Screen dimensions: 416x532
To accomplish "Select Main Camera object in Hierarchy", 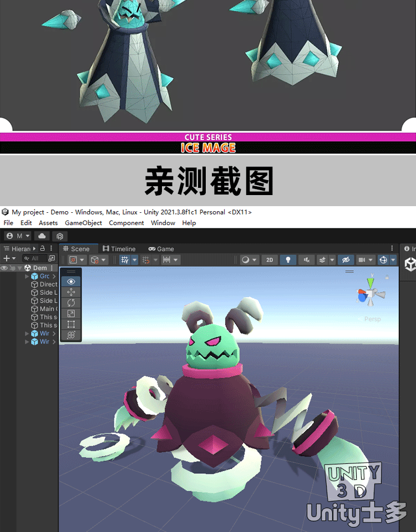I will click(x=47, y=309).
